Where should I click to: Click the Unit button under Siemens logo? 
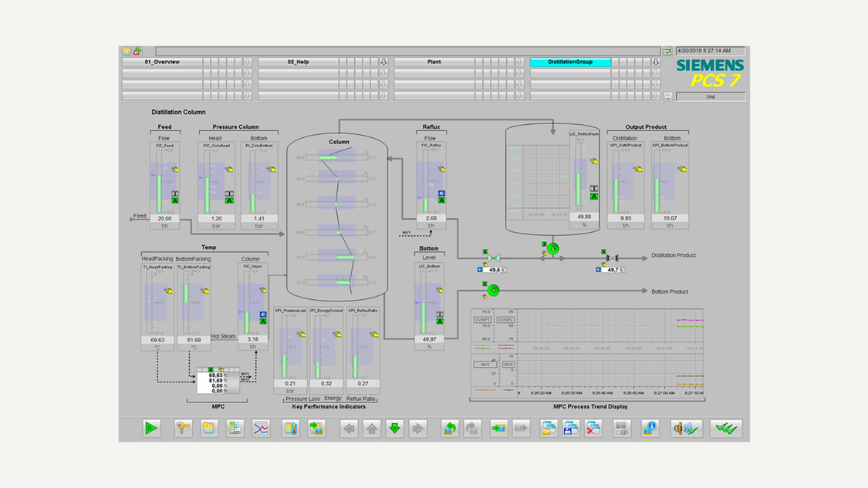click(x=711, y=96)
